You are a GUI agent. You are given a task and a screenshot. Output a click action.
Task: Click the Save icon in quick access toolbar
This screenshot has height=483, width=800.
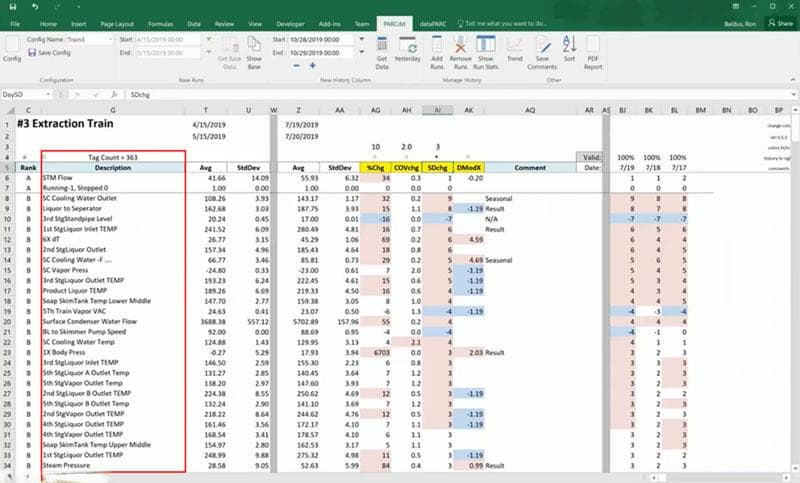(13, 7)
